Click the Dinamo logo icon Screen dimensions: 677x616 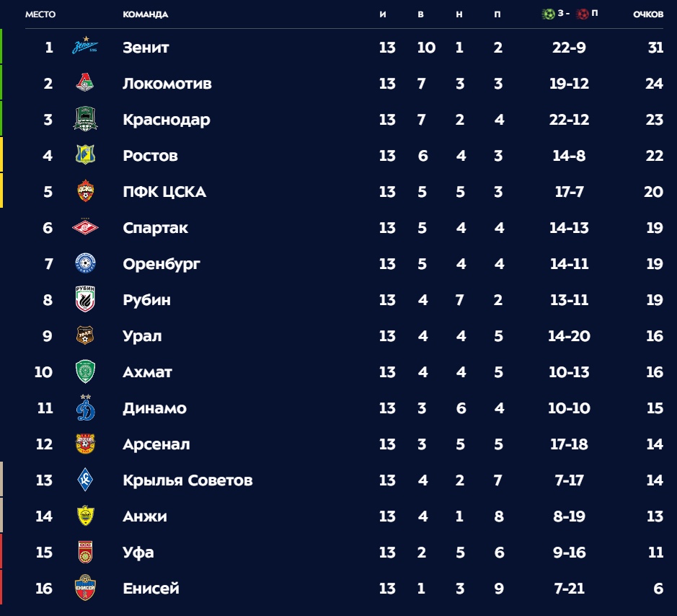point(85,408)
